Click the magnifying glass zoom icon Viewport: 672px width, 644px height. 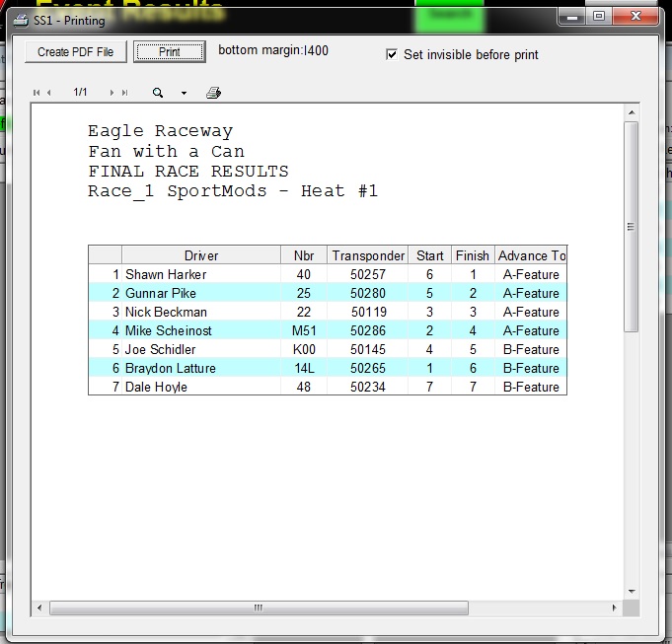coord(158,93)
